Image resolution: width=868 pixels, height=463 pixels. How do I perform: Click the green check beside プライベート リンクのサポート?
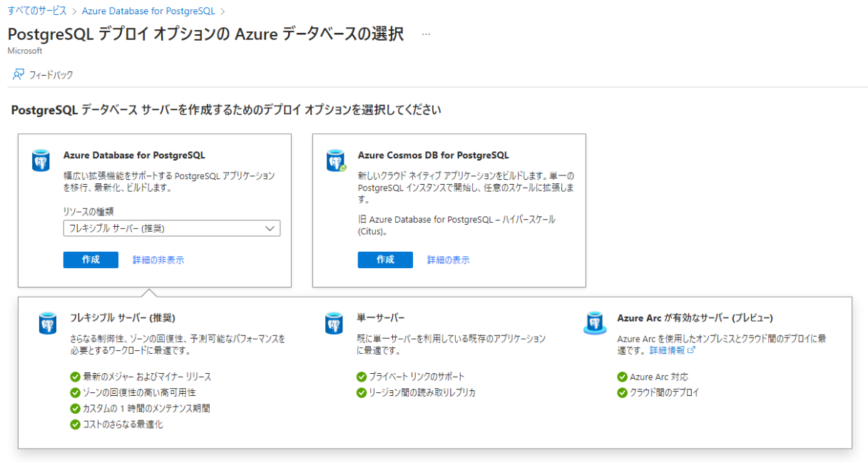(362, 377)
